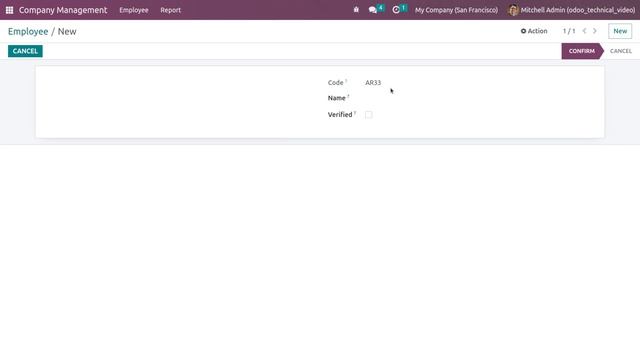Select the CONFIRM status stage

click(x=582, y=51)
